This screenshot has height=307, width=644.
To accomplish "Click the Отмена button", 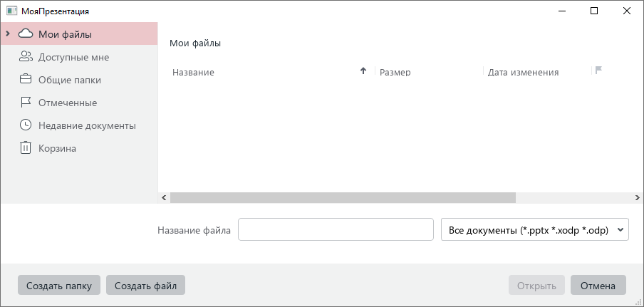I will click(598, 286).
